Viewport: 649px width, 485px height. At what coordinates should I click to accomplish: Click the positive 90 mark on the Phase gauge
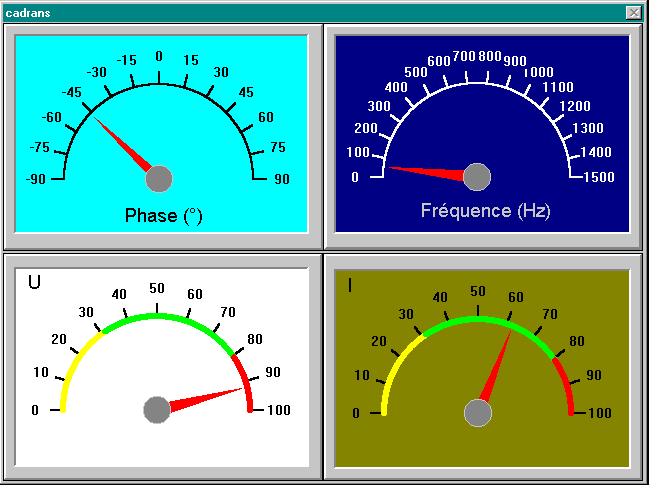282,179
